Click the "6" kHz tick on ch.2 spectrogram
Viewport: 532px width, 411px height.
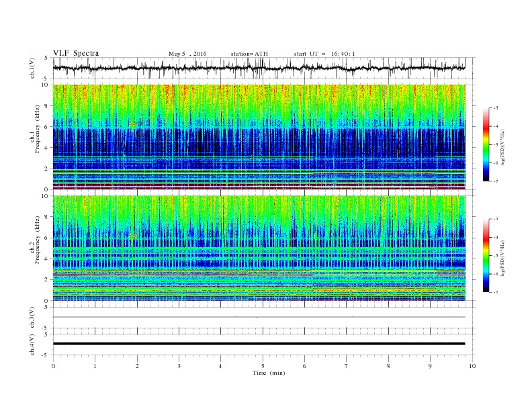[x=47, y=238]
